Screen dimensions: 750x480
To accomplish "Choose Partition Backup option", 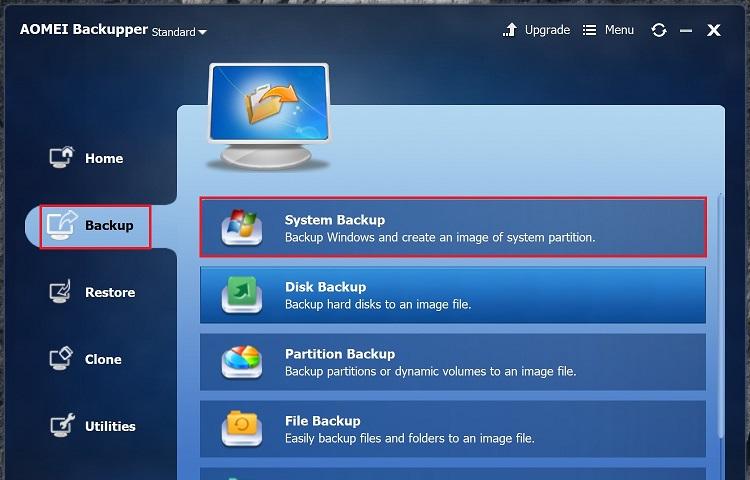I will click(x=452, y=362).
